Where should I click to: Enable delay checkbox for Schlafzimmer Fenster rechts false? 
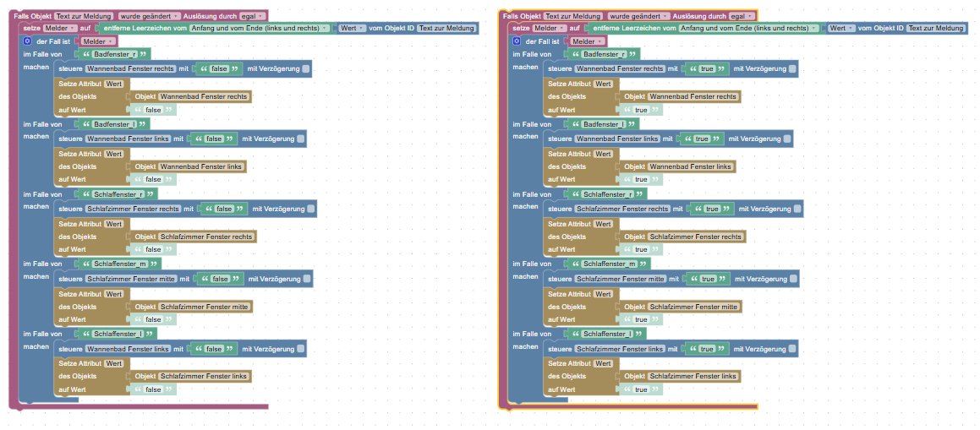point(311,209)
